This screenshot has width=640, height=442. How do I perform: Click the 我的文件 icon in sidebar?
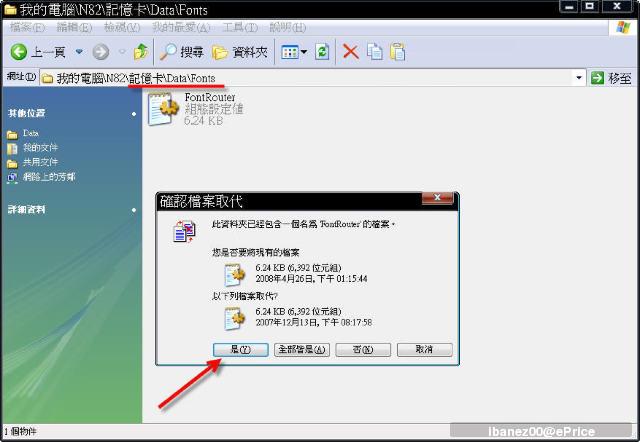click(x=12, y=149)
